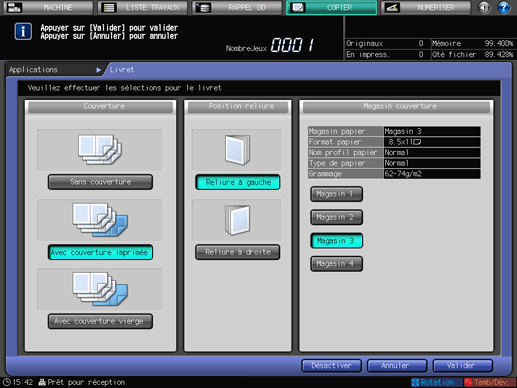
Task: Choose Magasin 1 tray
Action: 336,194
